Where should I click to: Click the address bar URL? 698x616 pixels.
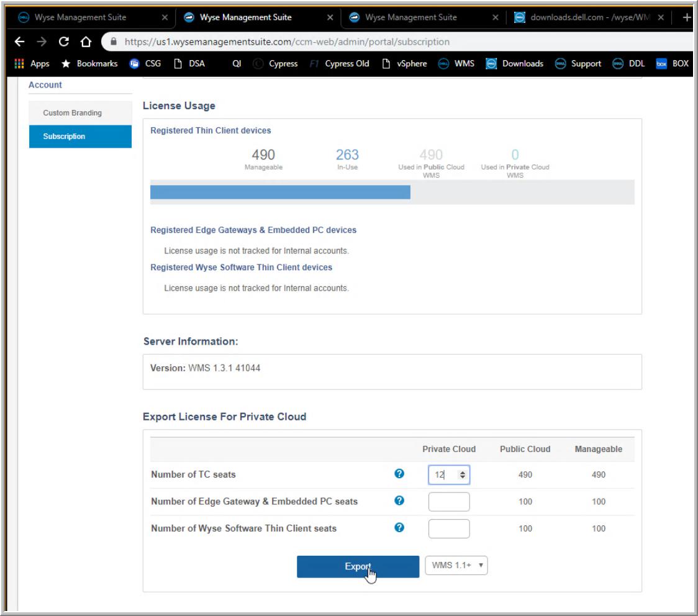coord(287,42)
